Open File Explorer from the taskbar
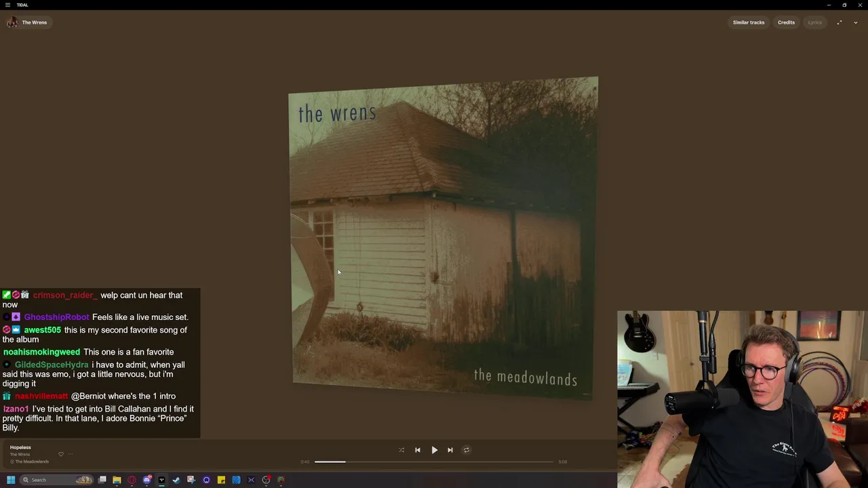This screenshot has height=488, width=868. pos(117,480)
